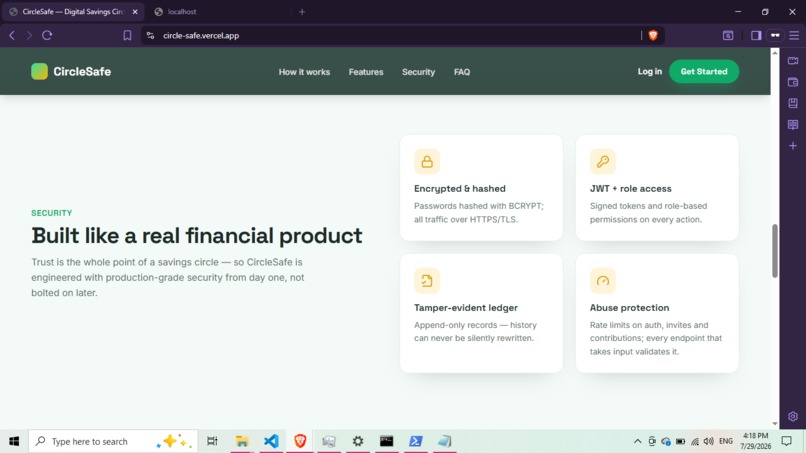Click the ENG language indicator
The height and width of the screenshot is (453, 806).
[x=726, y=441]
